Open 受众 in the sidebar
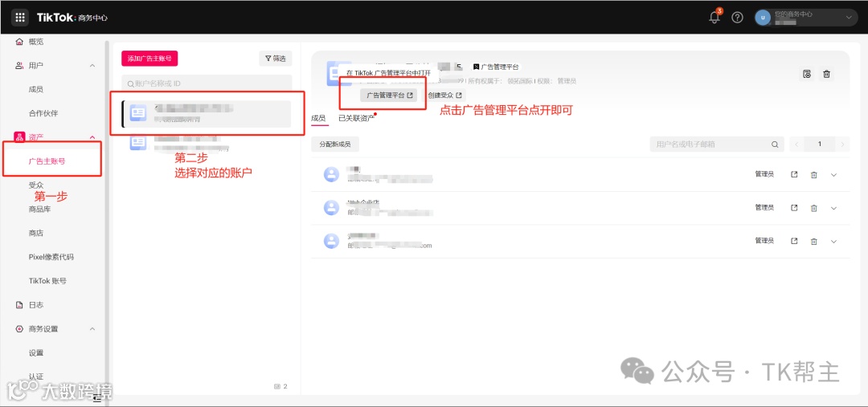The height and width of the screenshot is (407, 868). pyautogui.click(x=36, y=185)
